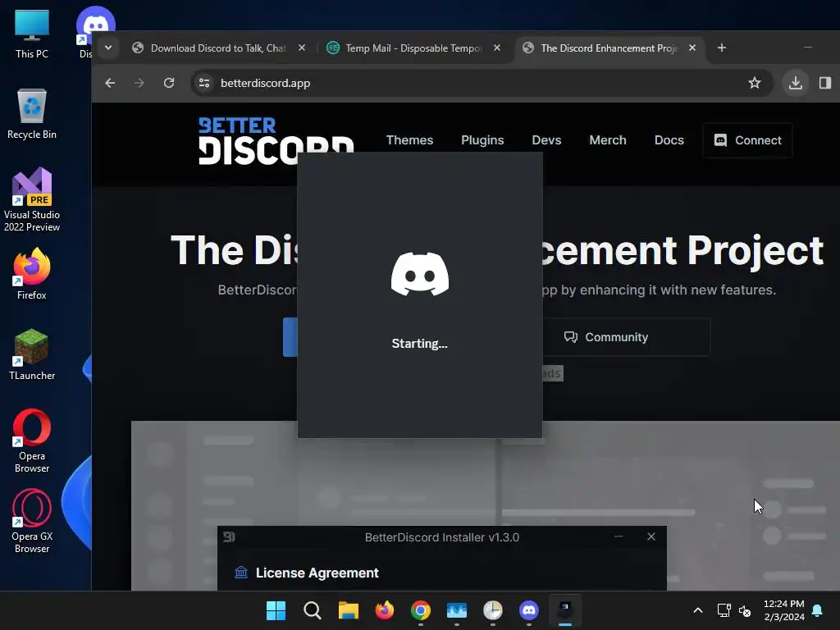
Task: Open the clock app in taskbar
Action: pos(493,610)
